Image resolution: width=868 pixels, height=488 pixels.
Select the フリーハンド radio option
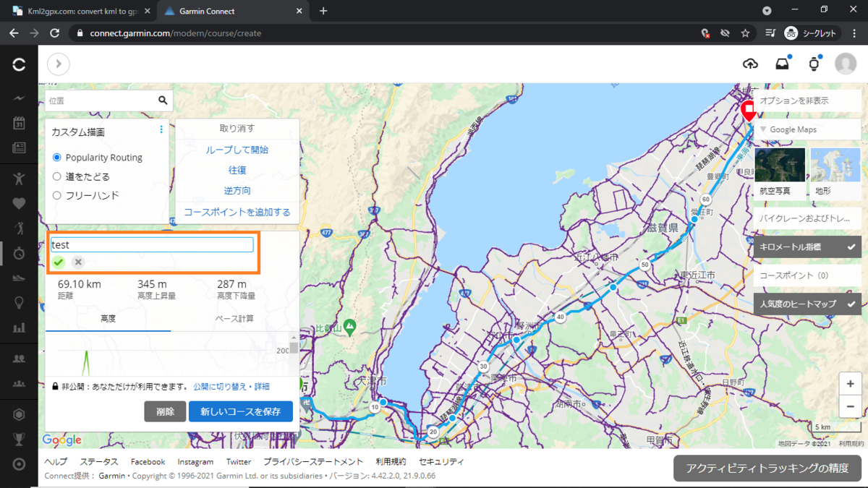(57, 195)
